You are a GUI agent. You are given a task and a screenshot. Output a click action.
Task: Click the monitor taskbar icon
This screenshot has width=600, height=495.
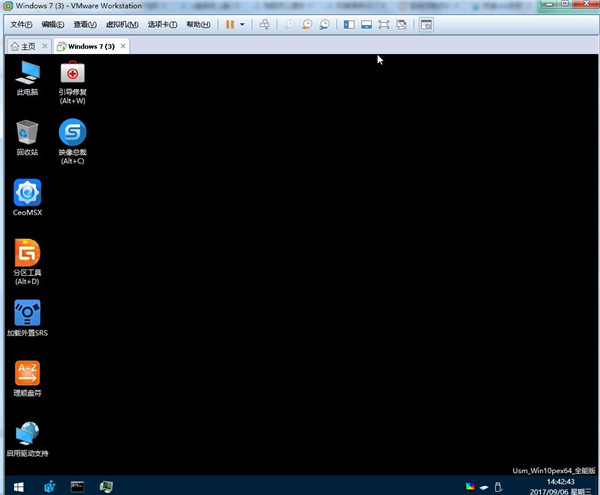pyautogui.click(x=106, y=487)
